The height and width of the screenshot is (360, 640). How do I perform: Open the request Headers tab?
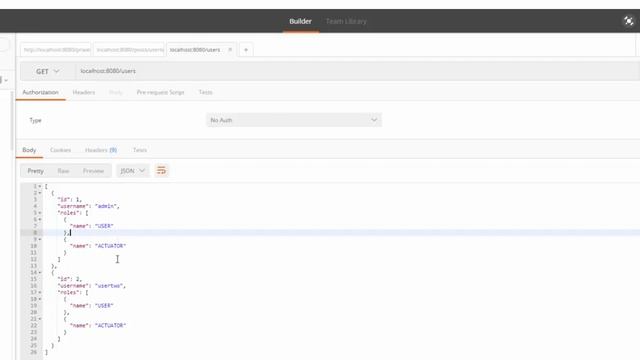[x=84, y=92]
